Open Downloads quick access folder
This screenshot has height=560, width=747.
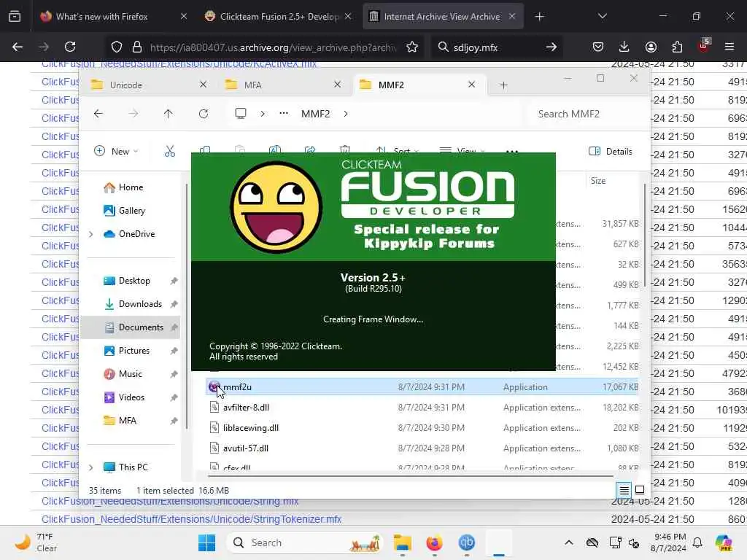pos(140,304)
